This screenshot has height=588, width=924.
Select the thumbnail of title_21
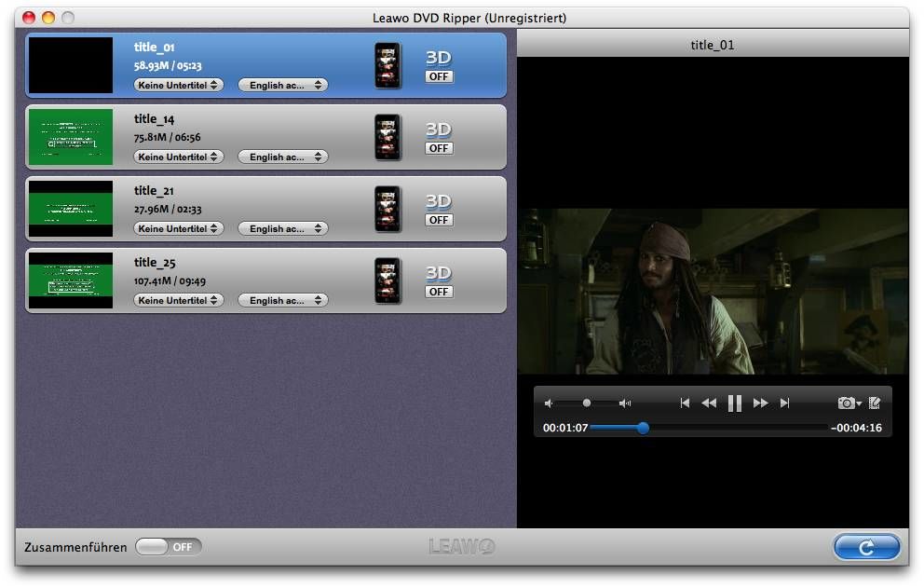[71, 210]
